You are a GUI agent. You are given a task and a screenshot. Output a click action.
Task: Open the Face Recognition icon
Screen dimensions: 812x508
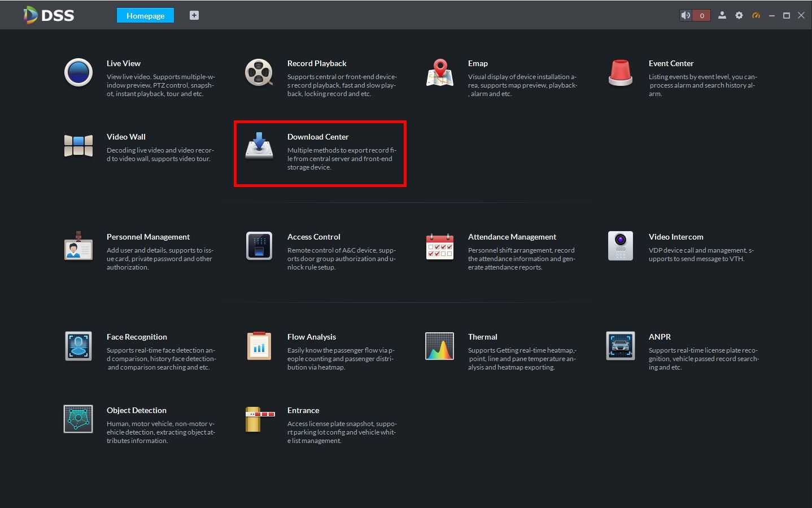(78, 346)
